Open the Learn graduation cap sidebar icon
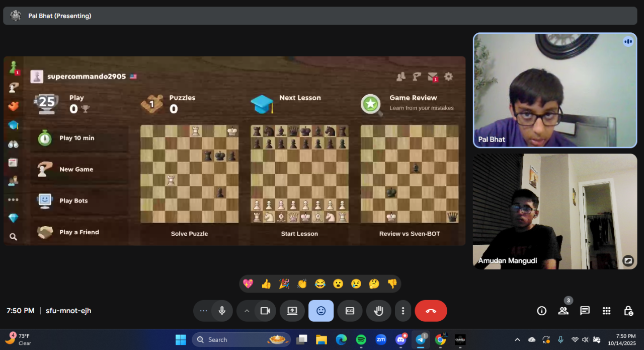Image resolution: width=644 pixels, height=350 pixels. click(14, 125)
